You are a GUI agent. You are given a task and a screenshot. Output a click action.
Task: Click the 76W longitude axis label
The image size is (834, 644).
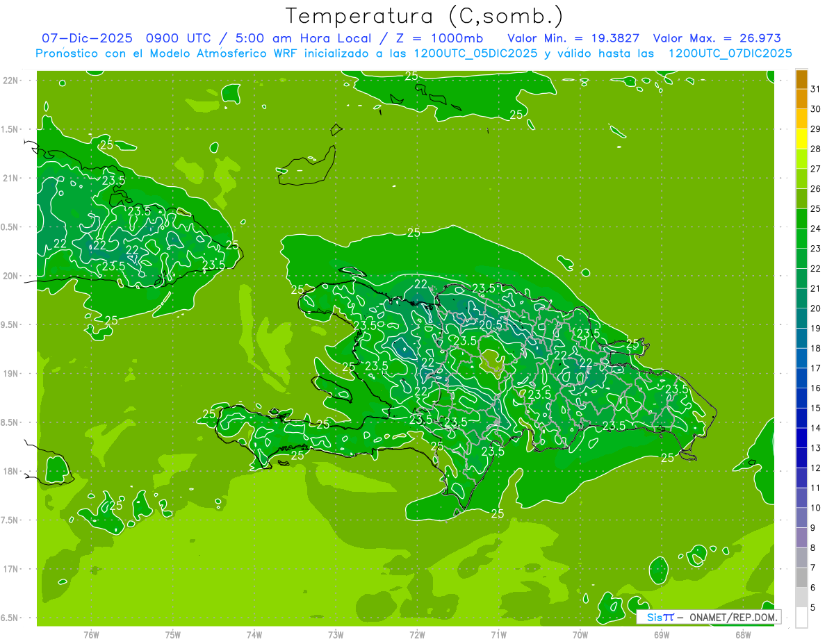coord(91,635)
